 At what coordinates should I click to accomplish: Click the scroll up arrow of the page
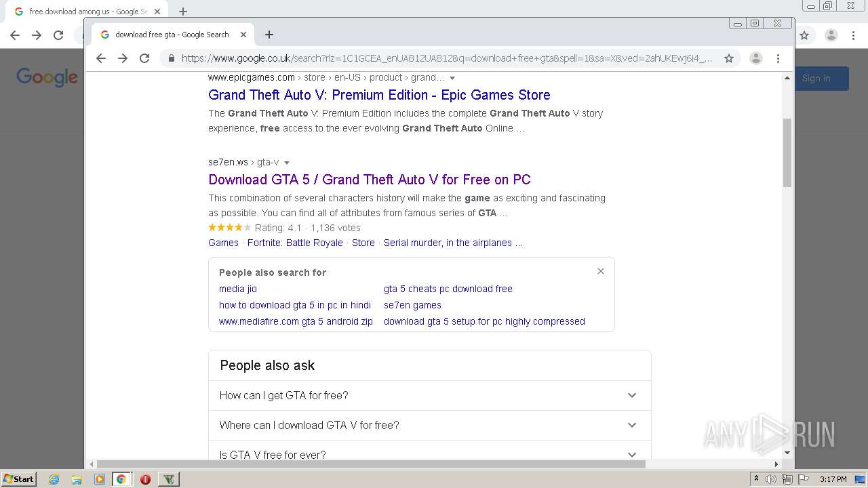coord(787,78)
